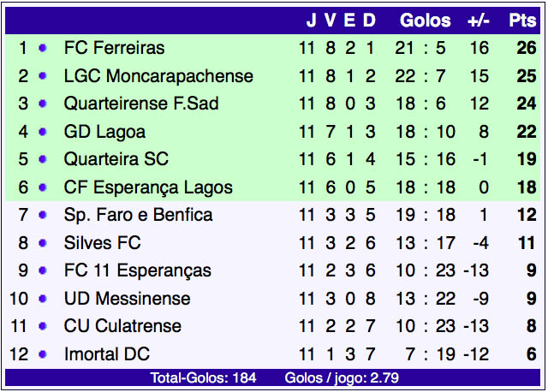
Task: Click the Total-Golos: 184 footer text
Action: [204, 378]
